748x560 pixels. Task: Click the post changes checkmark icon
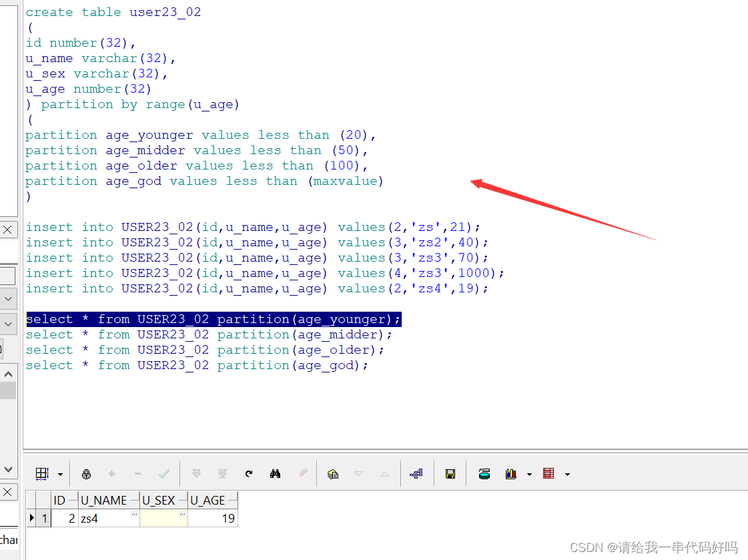pos(164,474)
